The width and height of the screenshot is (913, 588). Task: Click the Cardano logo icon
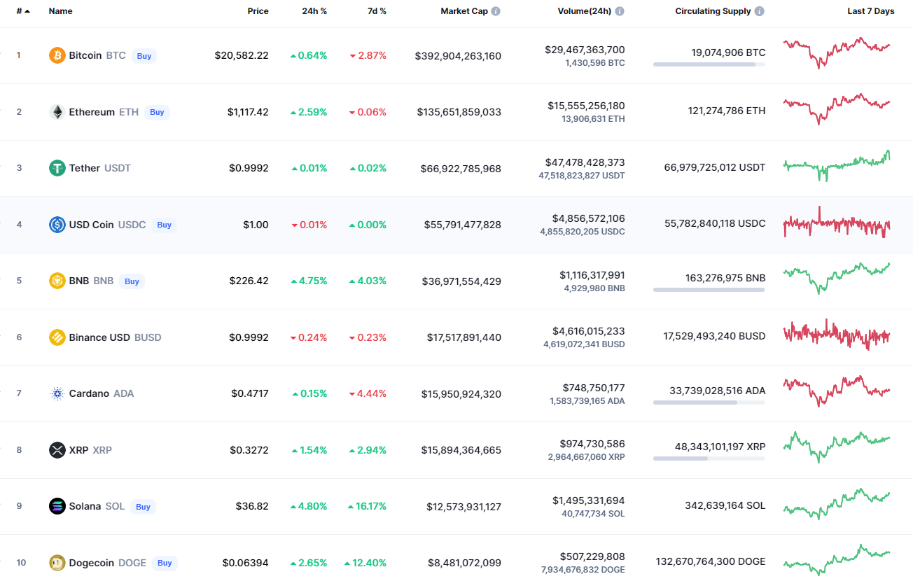click(57, 393)
